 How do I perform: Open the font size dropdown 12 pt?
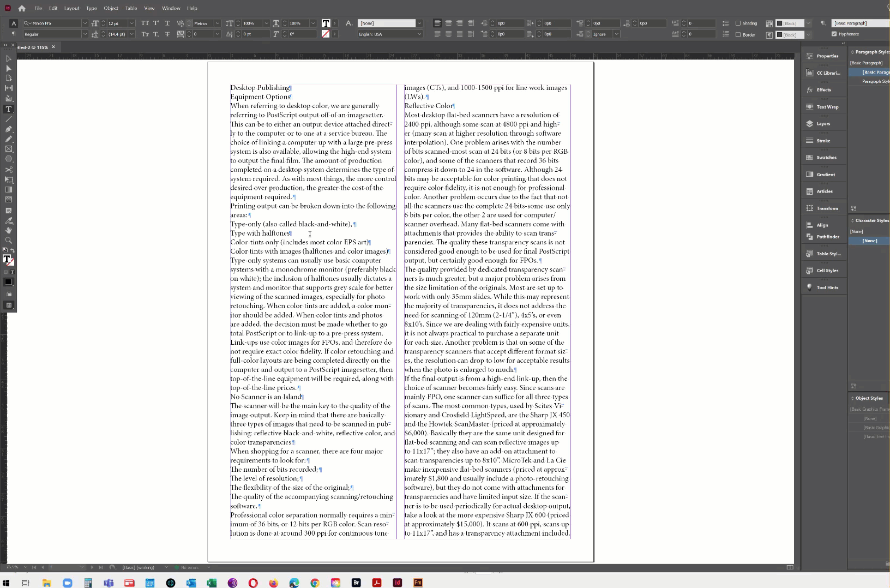click(131, 23)
